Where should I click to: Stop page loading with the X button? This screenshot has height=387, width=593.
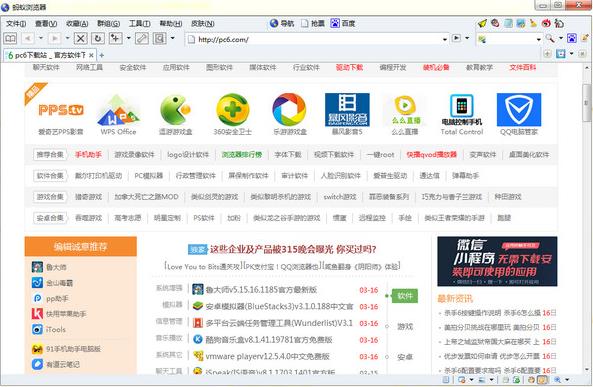(x=81, y=39)
